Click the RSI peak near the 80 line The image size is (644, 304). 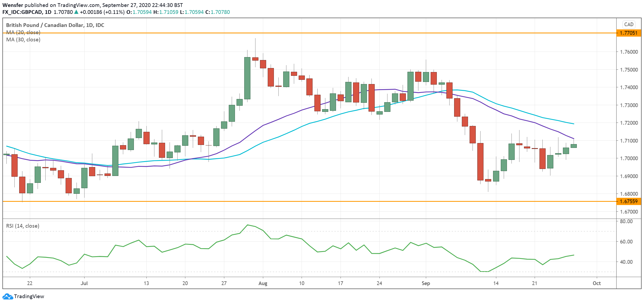click(248, 225)
